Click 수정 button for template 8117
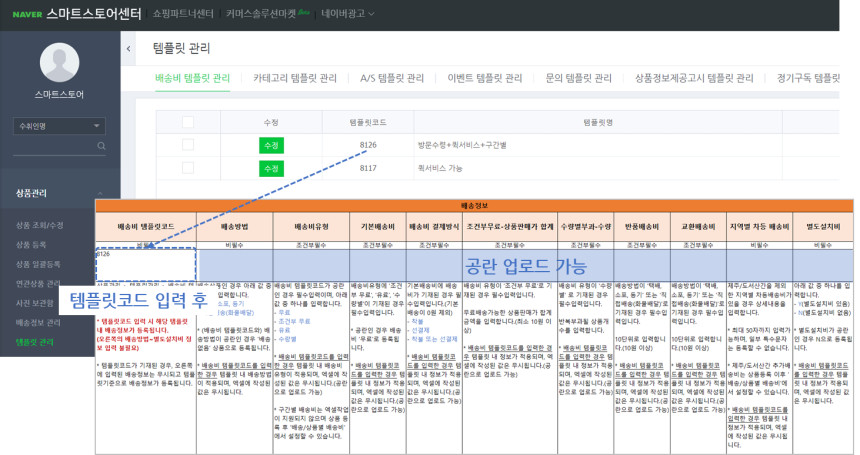The image size is (860, 455). click(270, 168)
